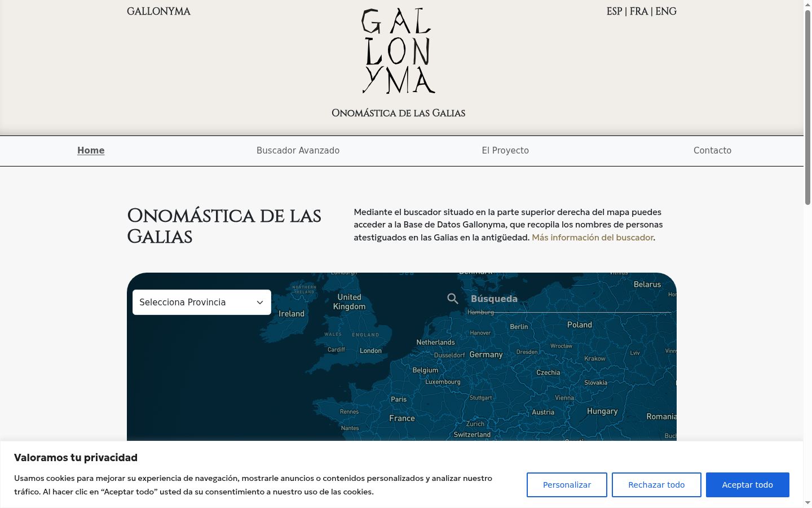Open the Buscador Avanzado menu item
This screenshot has width=812, height=508.
tap(298, 151)
